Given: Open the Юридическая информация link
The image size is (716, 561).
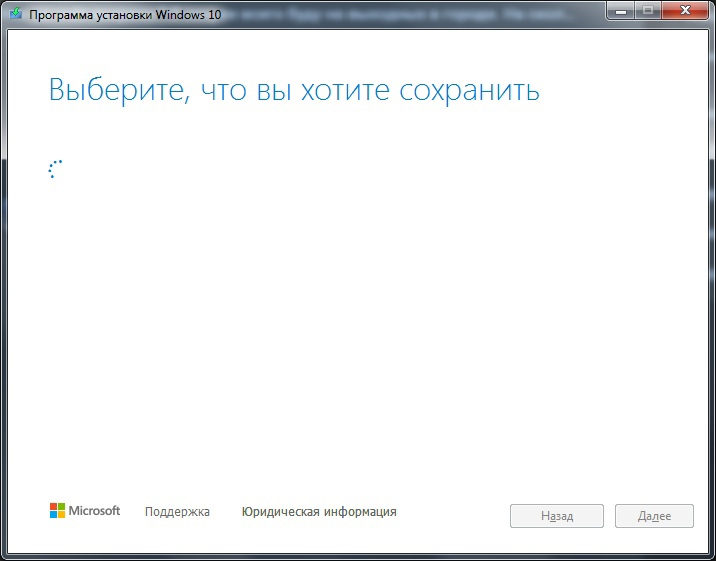Looking at the screenshot, I should (319, 512).
